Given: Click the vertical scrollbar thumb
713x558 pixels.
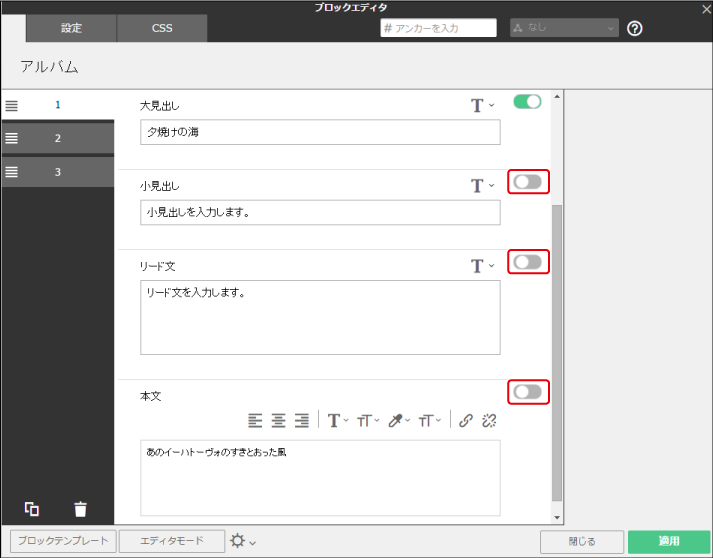Looking at the screenshot, I should 557,353.
